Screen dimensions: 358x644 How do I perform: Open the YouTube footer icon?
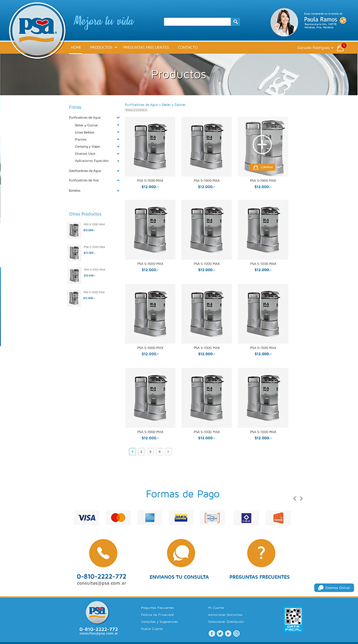tap(228, 634)
